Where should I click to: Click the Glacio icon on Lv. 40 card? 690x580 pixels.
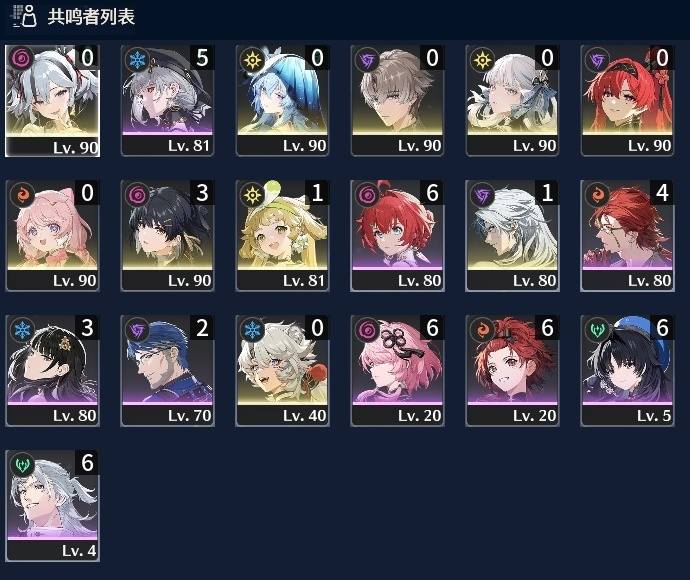252,329
